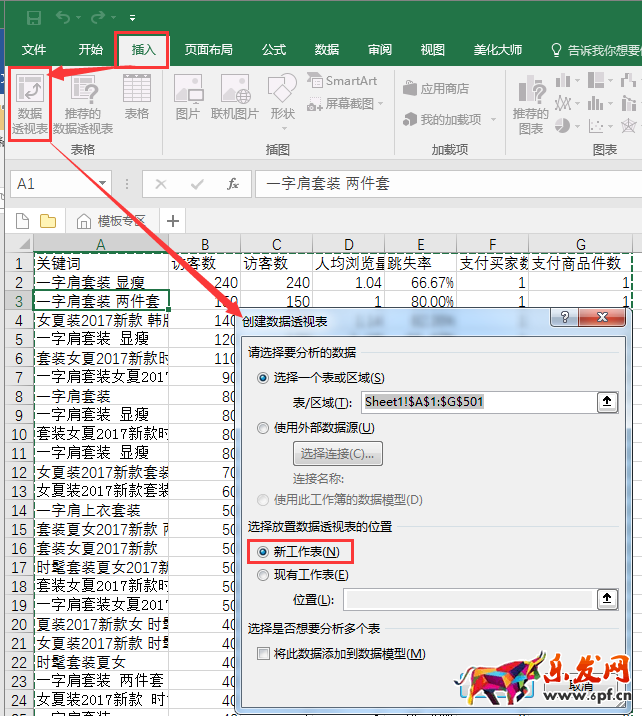Viewport: 642px width, 716px height.
Task: Enable 将此数据添加到数据模型 checkbox
Action: (x=264, y=654)
